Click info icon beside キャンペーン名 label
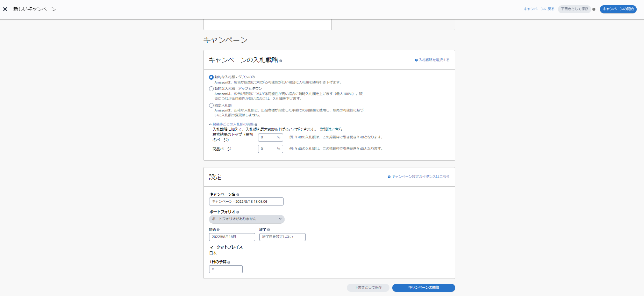 pos(238,195)
